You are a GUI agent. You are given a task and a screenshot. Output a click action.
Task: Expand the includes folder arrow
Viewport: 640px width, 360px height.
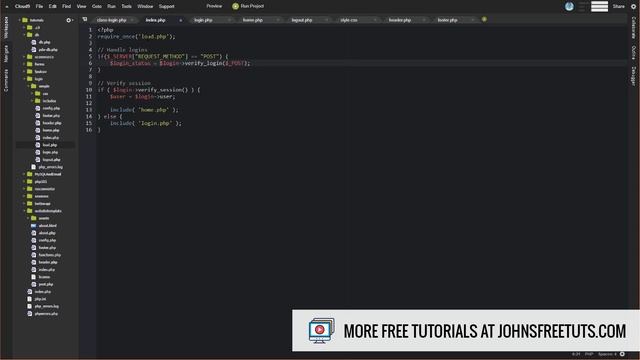(32, 101)
